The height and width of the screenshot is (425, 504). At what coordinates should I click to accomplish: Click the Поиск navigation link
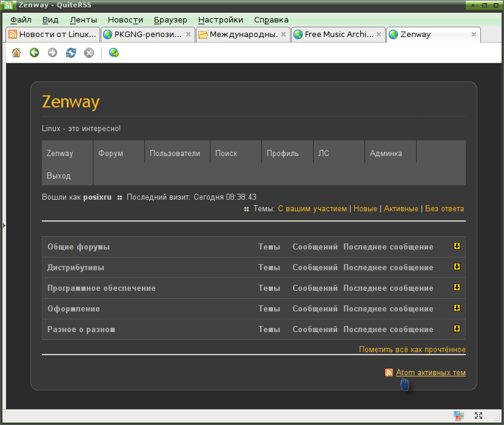coord(226,154)
